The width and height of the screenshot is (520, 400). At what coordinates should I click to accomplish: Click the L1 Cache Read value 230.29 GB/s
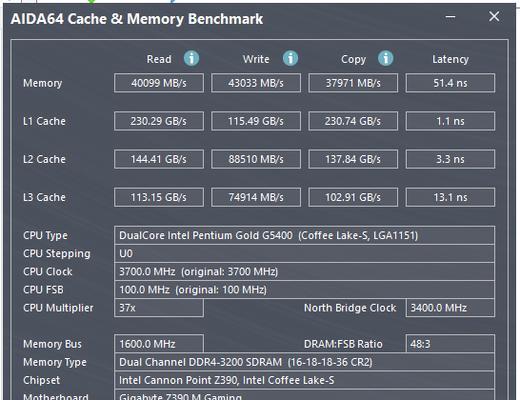tap(159, 121)
